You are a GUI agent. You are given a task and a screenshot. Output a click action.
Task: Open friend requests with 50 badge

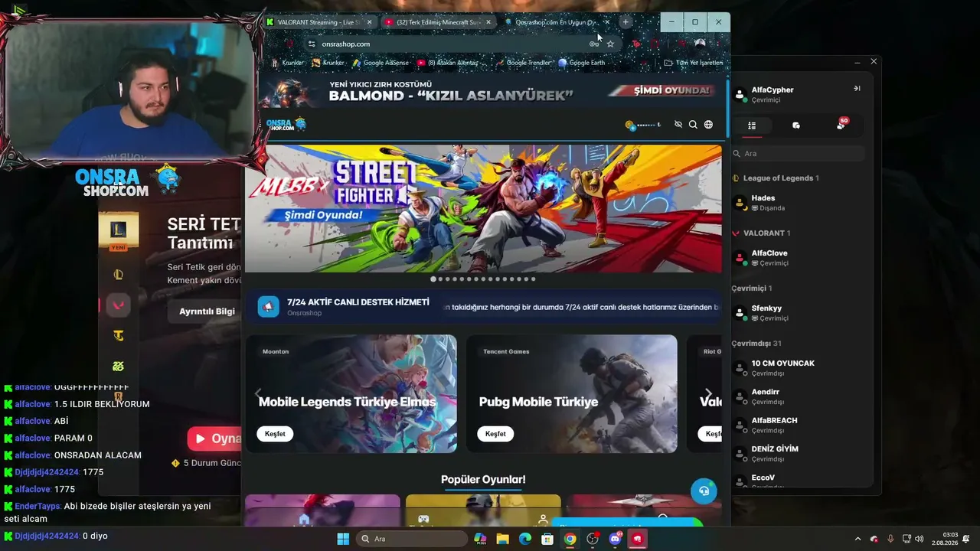841,124
